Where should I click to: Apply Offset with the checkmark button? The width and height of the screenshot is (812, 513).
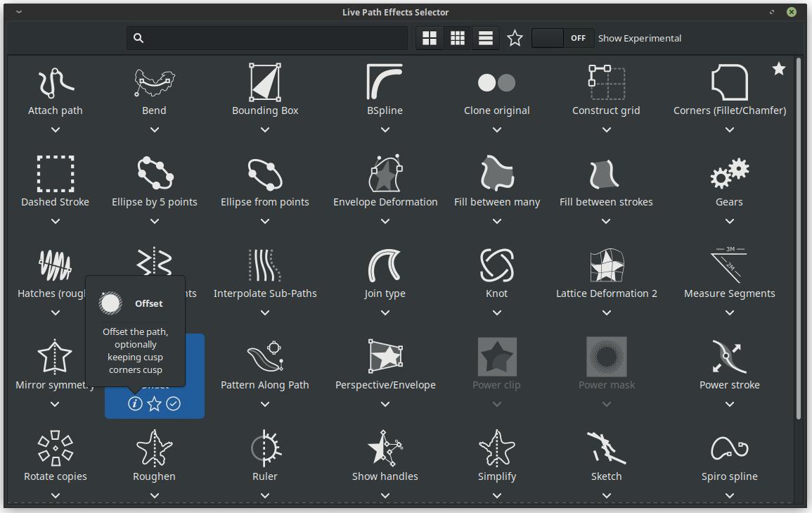point(174,404)
